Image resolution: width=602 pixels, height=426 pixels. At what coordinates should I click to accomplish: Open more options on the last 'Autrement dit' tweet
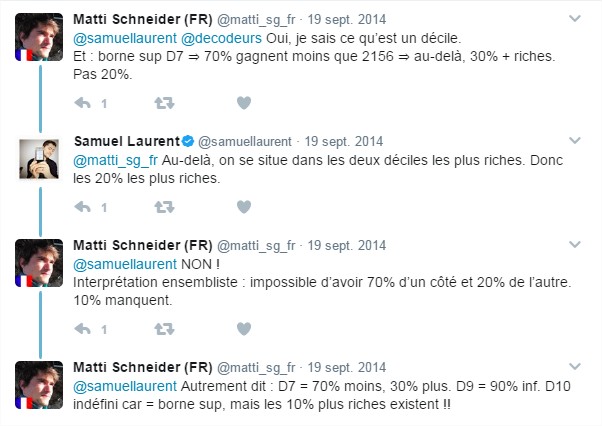click(575, 366)
